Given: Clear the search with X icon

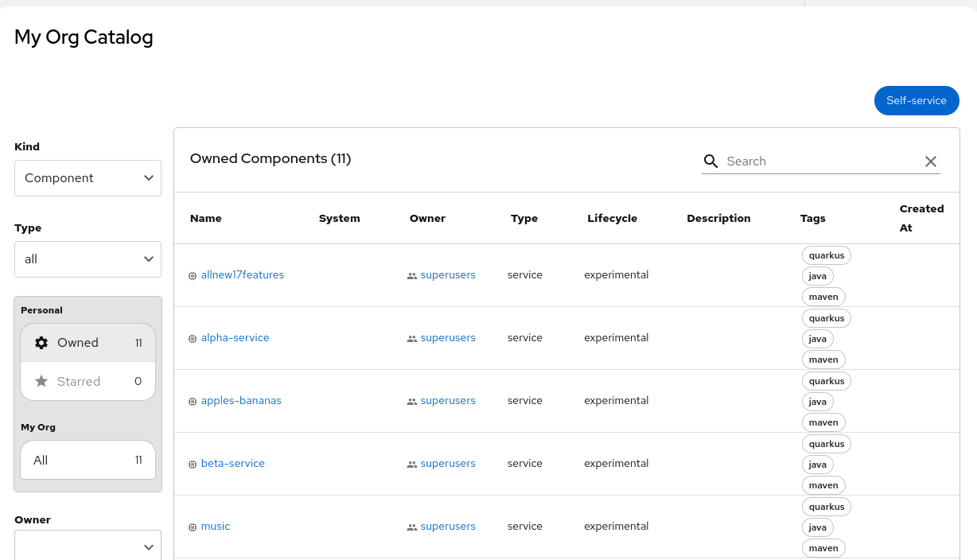Looking at the screenshot, I should pos(930,161).
